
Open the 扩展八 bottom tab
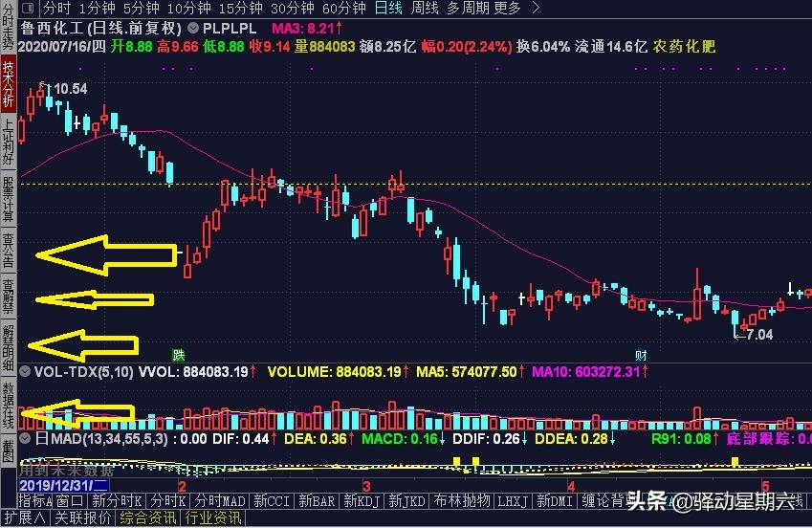coord(25,517)
